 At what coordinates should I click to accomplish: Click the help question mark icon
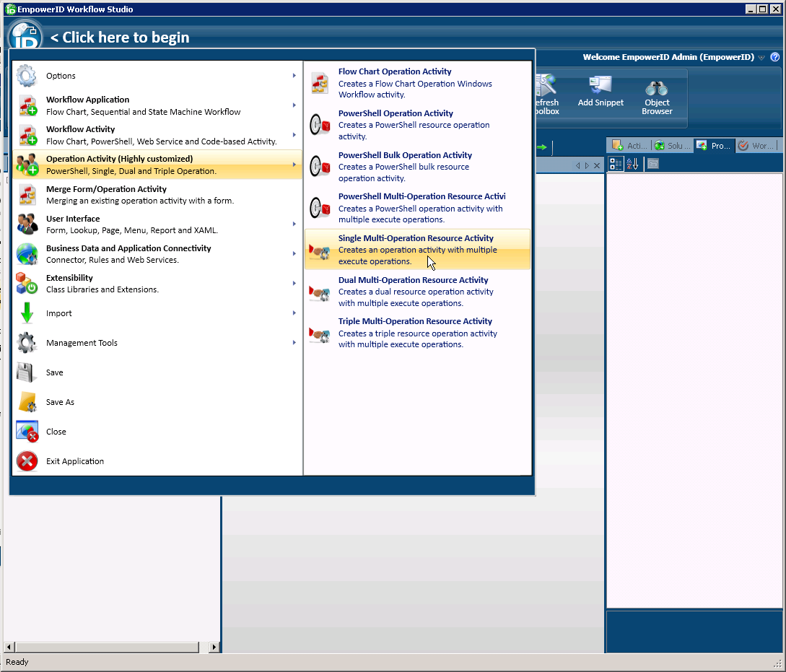pos(775,57)
